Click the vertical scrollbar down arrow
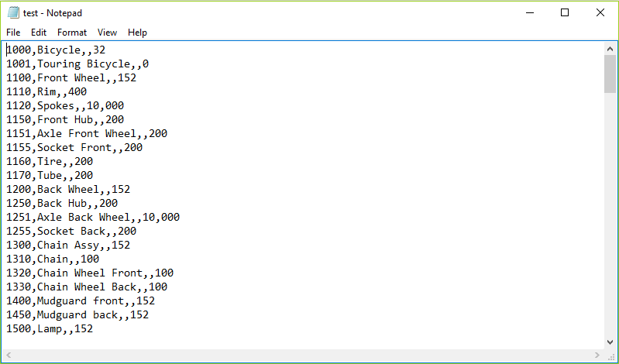 coord(610,342)
